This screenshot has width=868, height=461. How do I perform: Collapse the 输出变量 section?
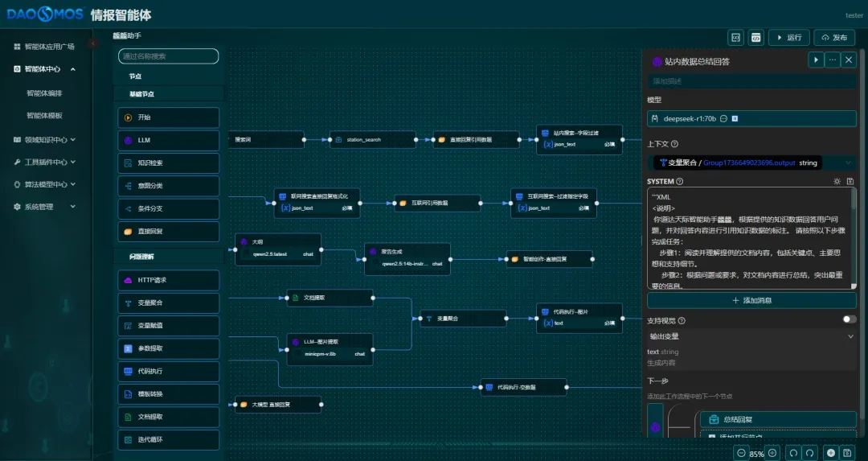click(850, 336)
